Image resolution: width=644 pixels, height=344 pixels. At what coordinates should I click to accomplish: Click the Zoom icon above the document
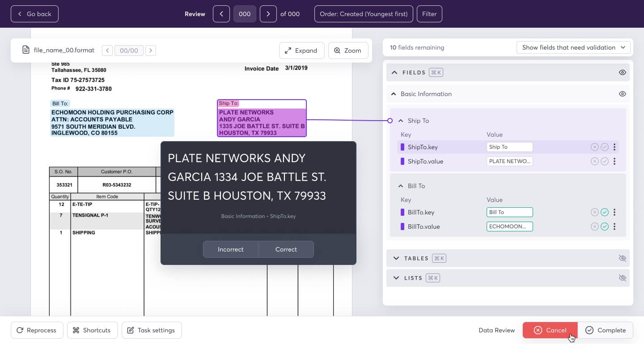(x=338, y=50)
